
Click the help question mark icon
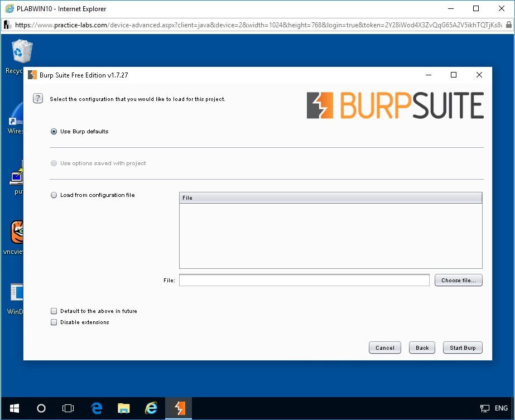point(38,98)
